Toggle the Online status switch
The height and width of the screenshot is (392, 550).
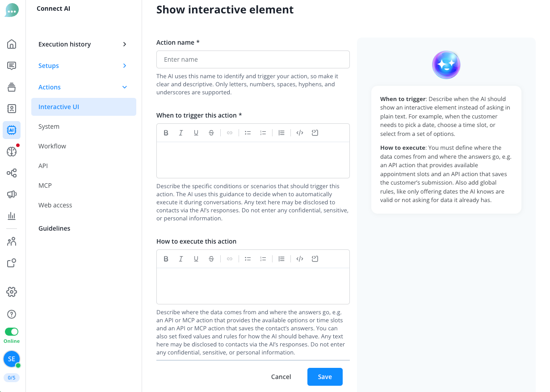click(12, 332)
